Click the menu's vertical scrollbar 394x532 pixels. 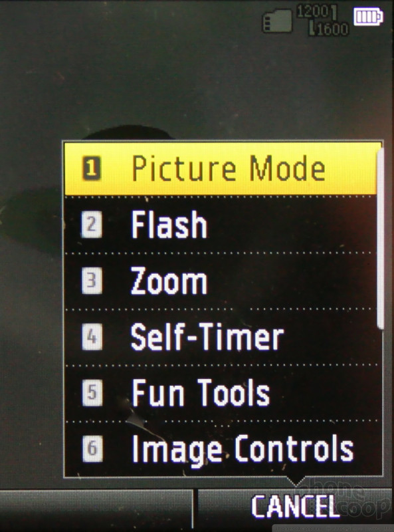point(381,237)
